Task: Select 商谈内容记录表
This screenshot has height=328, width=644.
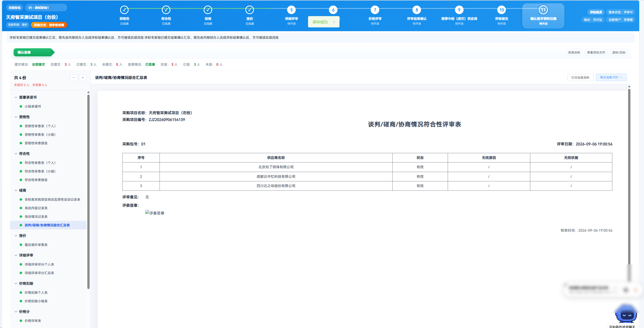Action: pyautogui.click(x=36, y=208)
